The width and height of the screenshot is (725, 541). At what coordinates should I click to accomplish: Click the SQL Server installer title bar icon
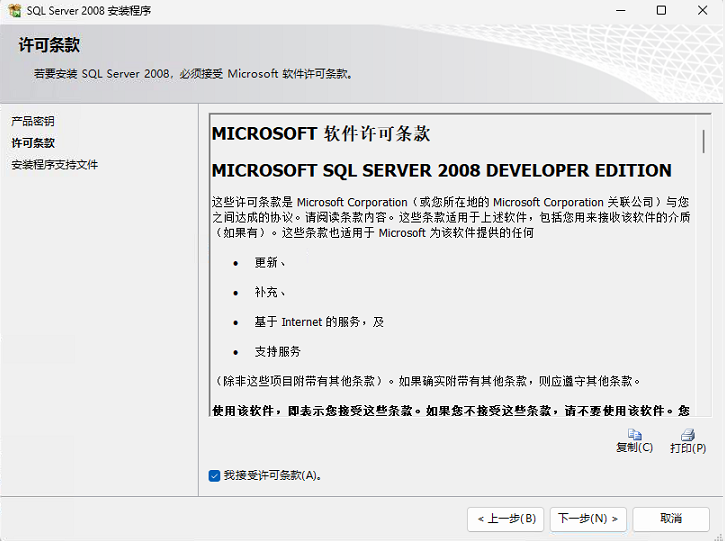(15, 11)
